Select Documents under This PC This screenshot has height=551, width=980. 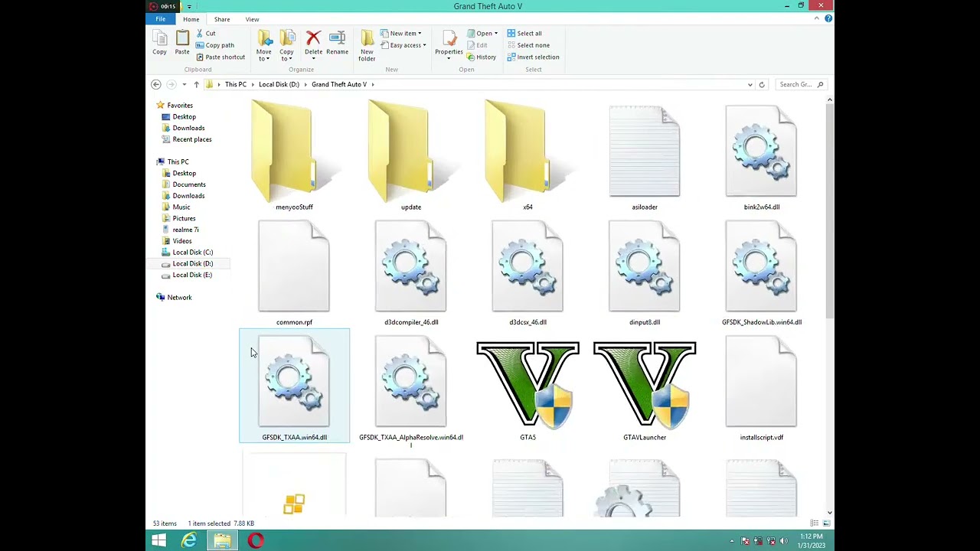click(188, 184)
